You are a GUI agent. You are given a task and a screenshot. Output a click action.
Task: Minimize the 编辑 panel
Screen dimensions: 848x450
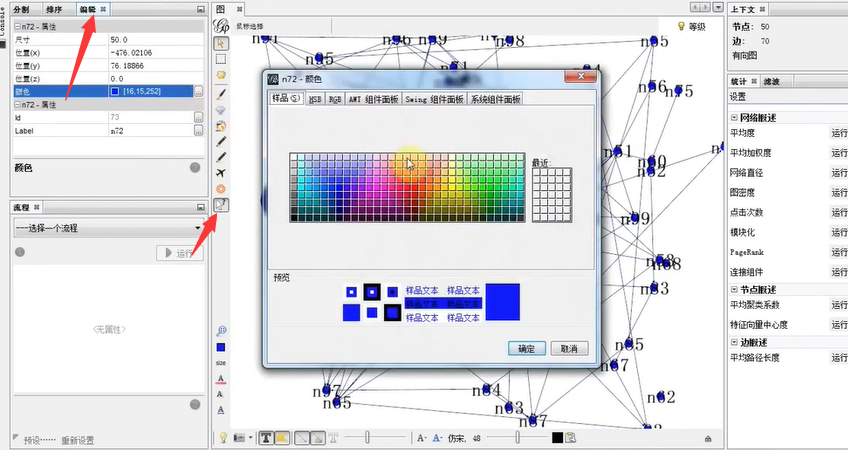201,9
